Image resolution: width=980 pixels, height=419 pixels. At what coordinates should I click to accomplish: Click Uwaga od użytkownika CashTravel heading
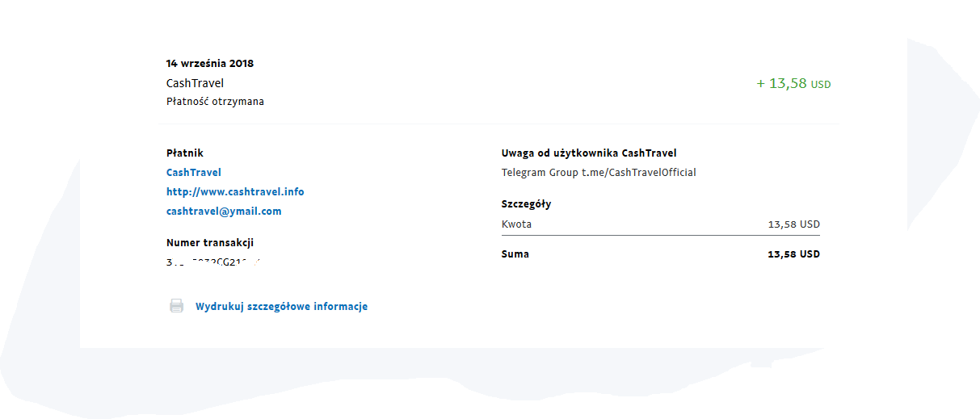click(x=589, y=153)
